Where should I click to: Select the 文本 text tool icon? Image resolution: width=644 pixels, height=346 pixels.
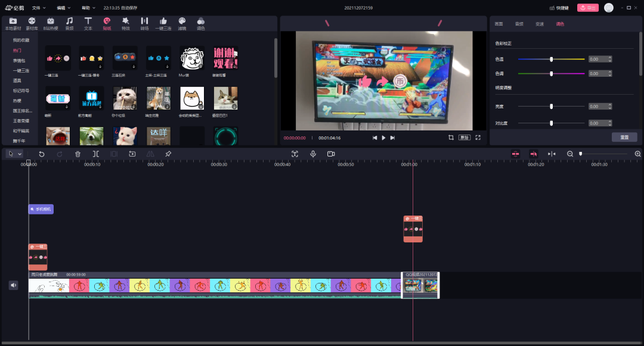88,23
